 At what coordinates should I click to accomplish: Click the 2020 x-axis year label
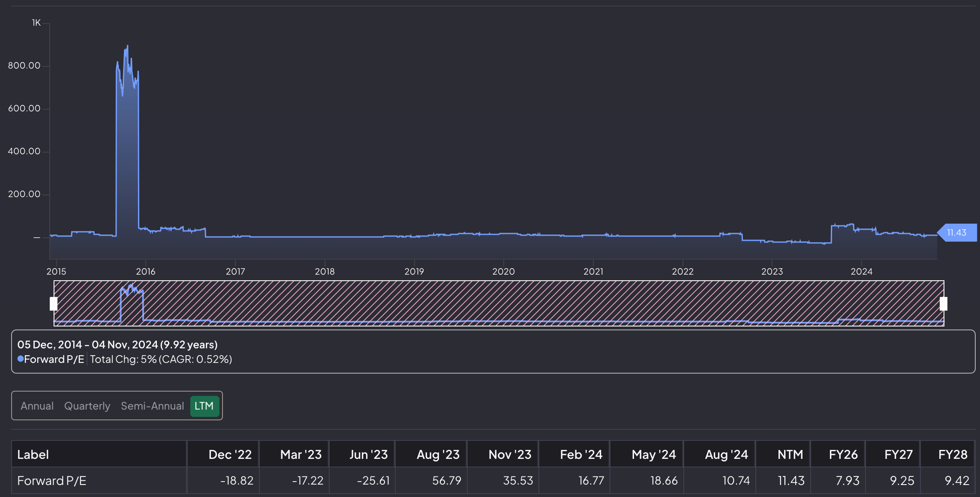(503, 271)
